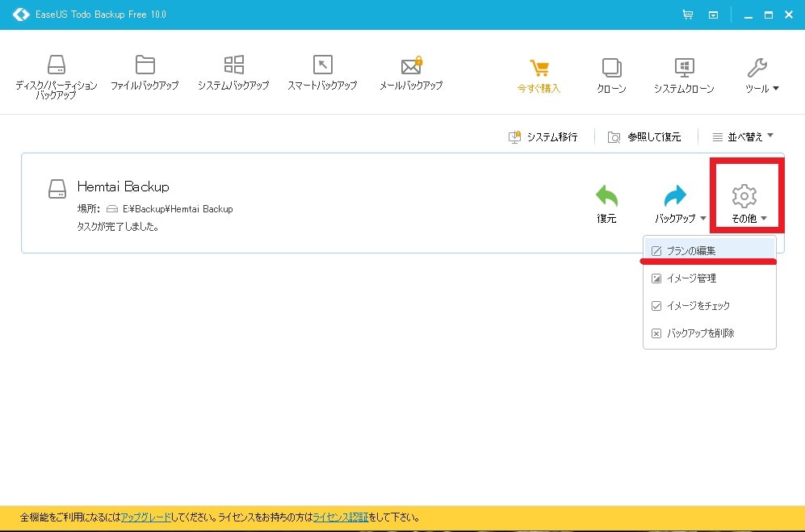
Task: Click the EaseUS logo in title bar
Action: coord(21,15)
